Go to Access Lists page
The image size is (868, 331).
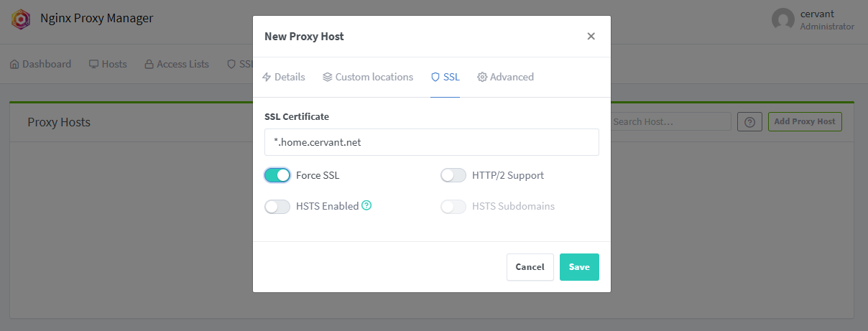(x=177, y=64)
